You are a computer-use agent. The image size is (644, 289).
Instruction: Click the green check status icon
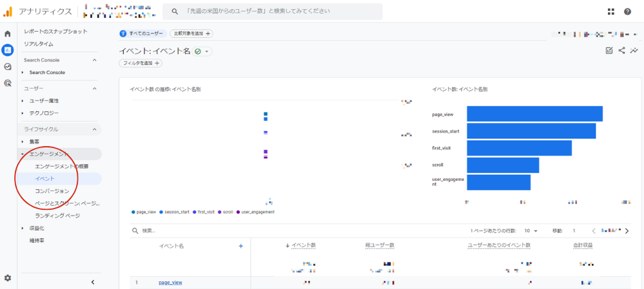click(x=198, y=51)
